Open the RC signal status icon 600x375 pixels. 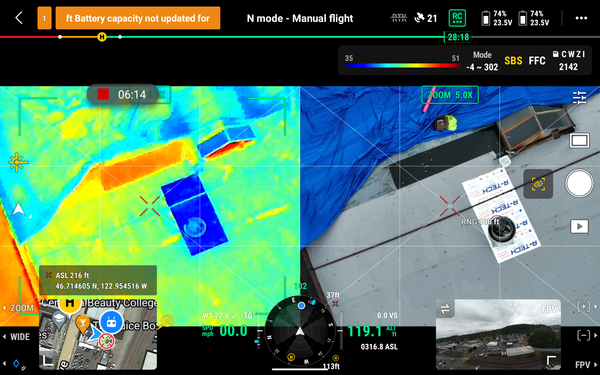click(457, 18)
